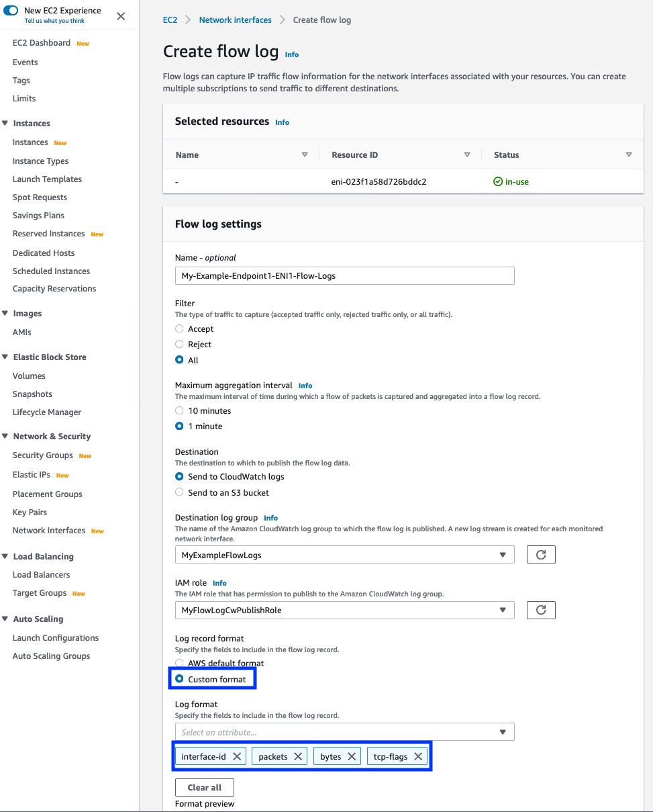The height and width of the screenshot is (812, 653).
Task: Open the Destination log group dropdown
Action: tap(344, 555)
